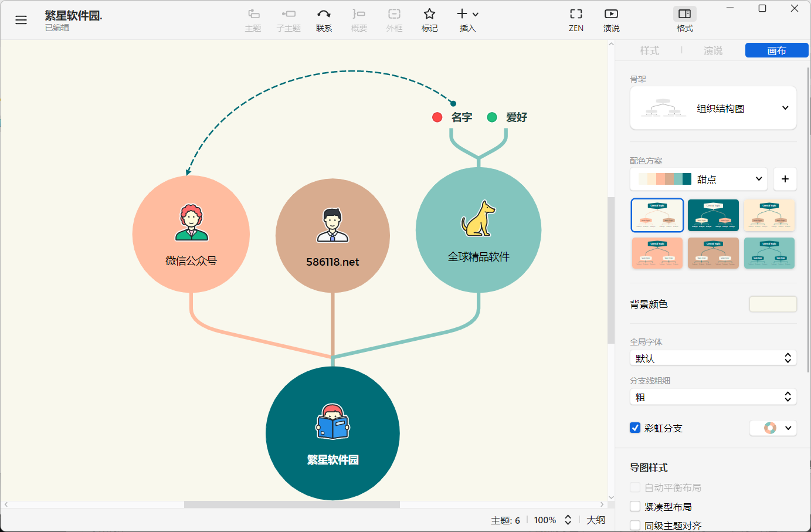Select the cream background theme thumbnail

657,215
